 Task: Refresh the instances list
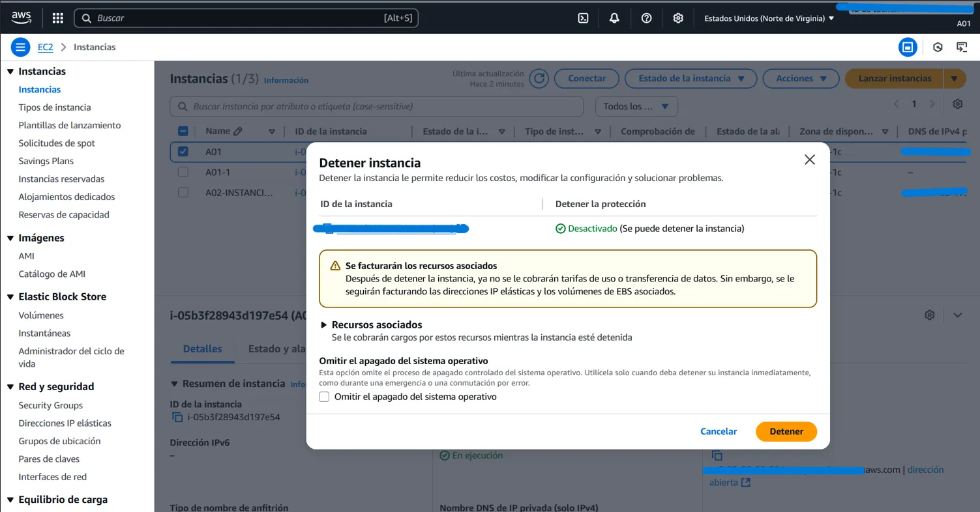pyautogui.click(x=539, y=79)
